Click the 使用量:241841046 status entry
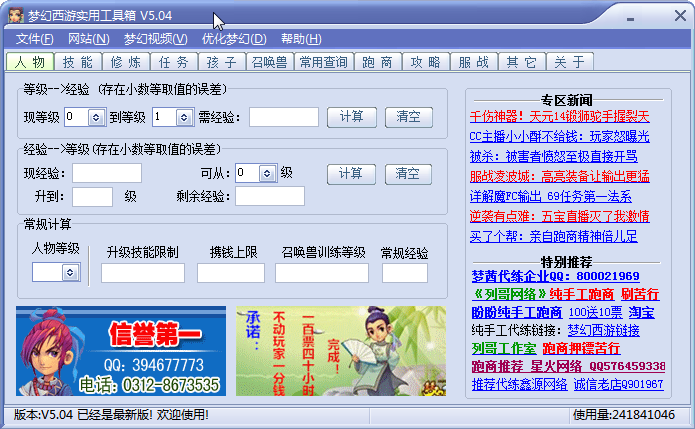Screen dimensions: 695x429 pyautogui.click(x=624, y=415)
